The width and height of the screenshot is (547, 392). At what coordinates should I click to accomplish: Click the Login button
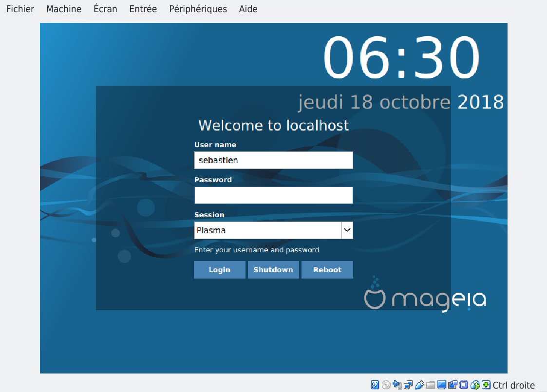(219, 270)
